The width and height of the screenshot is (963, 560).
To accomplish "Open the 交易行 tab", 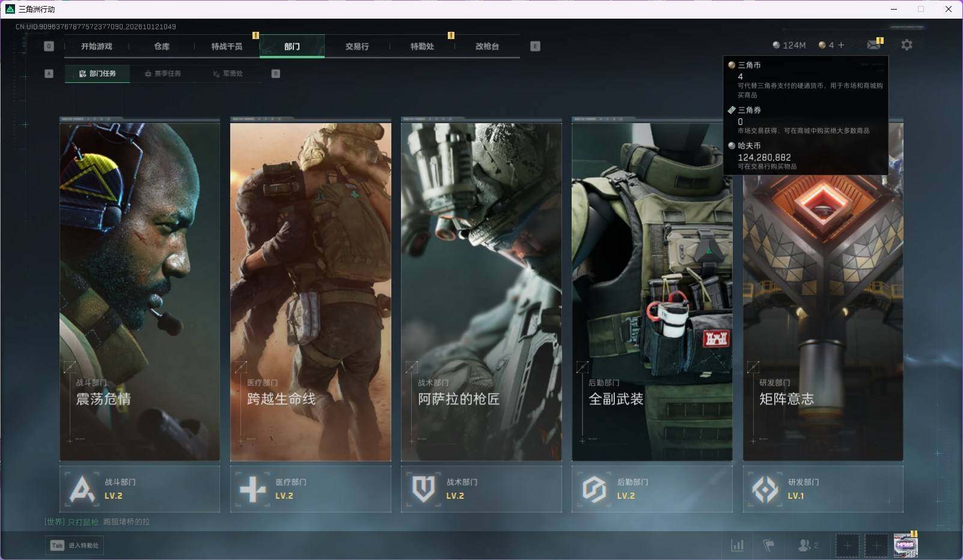I will (x=357, y=46).
